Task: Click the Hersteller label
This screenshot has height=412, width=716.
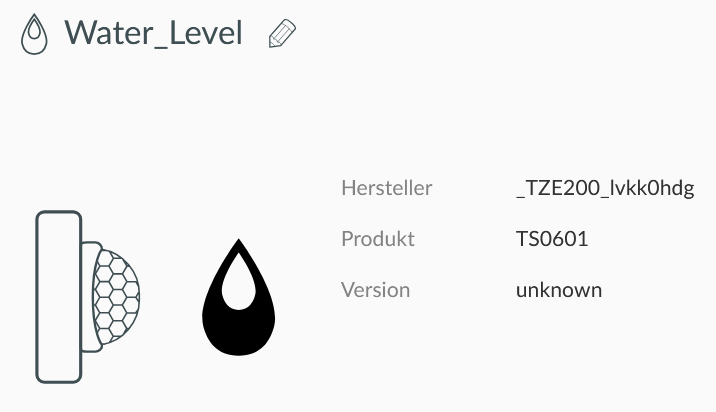Action: click(x=387, y=188)
